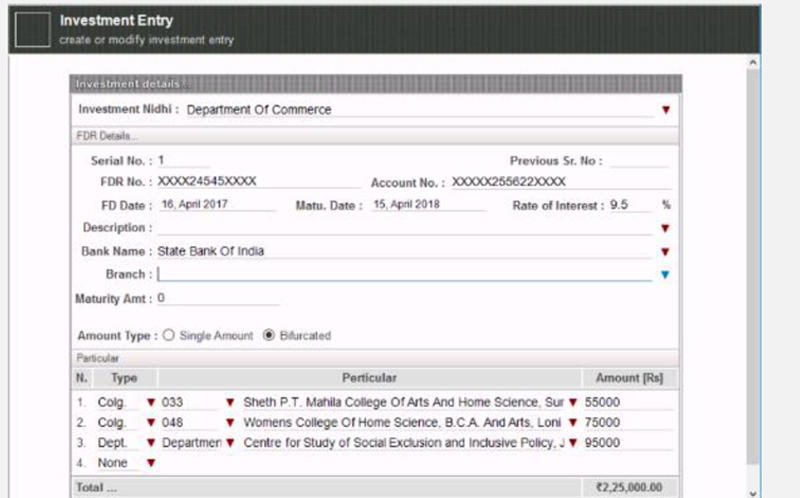
Task: Select the Bifurcated radio option
Action: [268, 335]
